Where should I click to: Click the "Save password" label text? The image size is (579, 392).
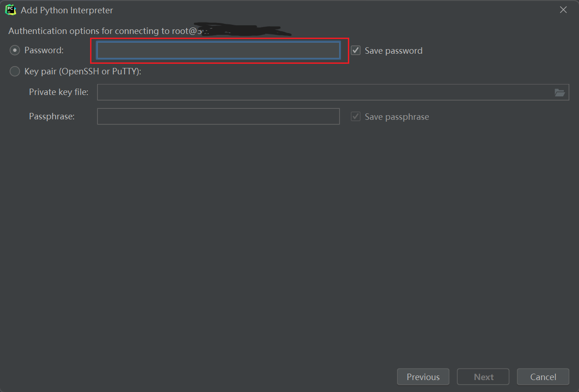pos(393,51)
